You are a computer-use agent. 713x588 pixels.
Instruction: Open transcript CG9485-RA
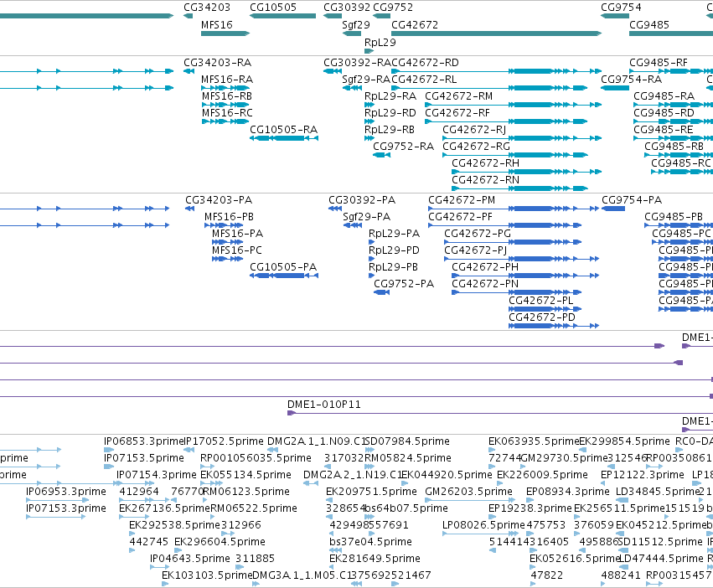[x=664, y=96]
